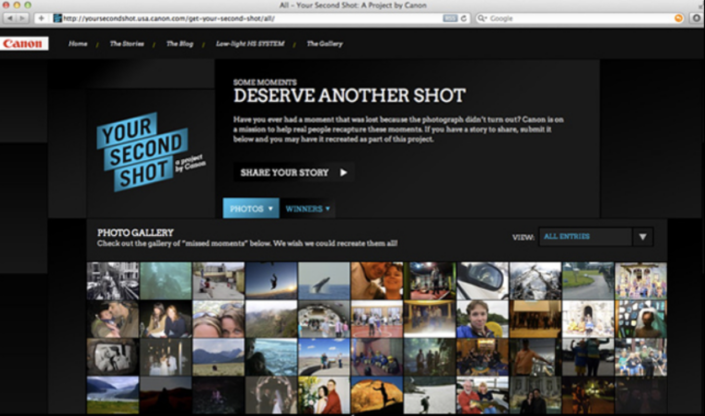705x416 pixels.
Task: Open the whale breaching photo thumbnail
Action: 324,281
